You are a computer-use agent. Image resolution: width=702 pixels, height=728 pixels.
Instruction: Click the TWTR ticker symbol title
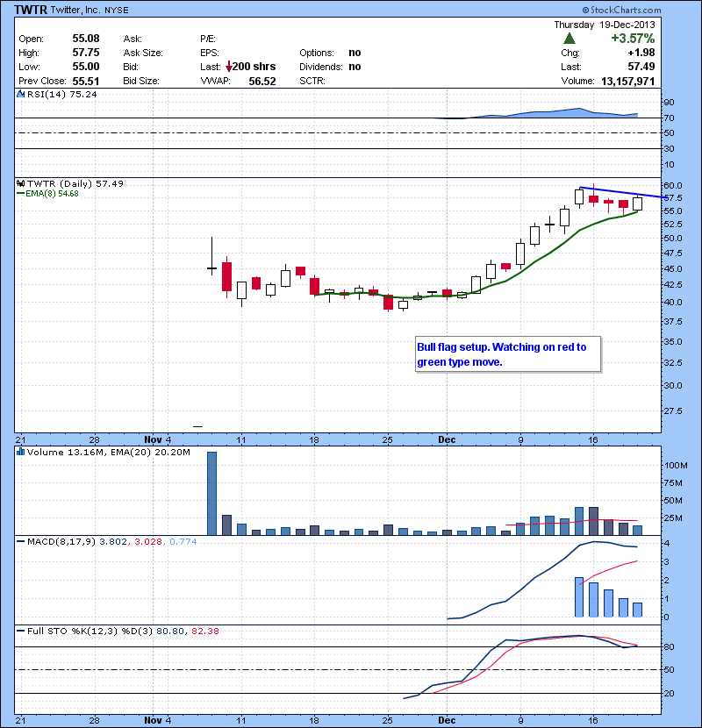pos(31,10)
